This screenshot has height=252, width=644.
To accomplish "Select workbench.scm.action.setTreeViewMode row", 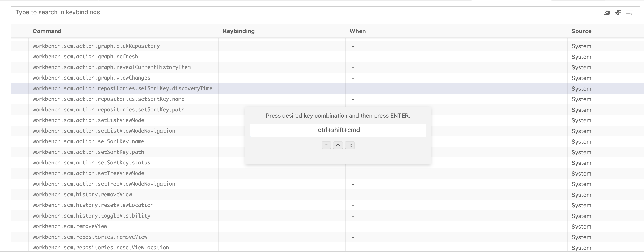I will pyautogui.click(x=88, y=173).
